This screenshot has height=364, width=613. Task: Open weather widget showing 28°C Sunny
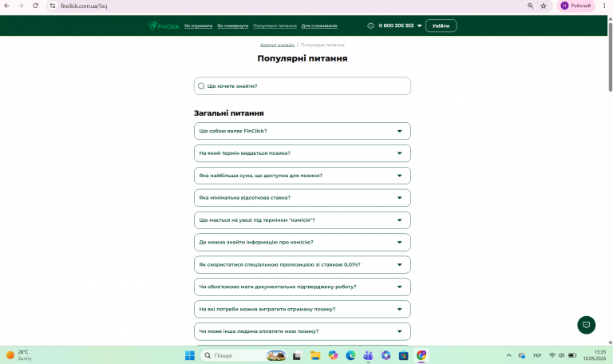tap(19, 355)
